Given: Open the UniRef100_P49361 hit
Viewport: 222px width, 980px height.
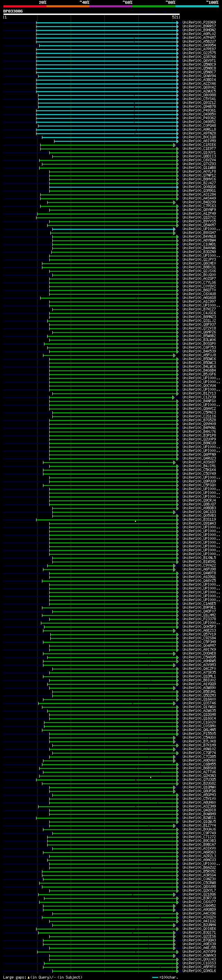Looking at the screenshot, I should click(199, 110).
